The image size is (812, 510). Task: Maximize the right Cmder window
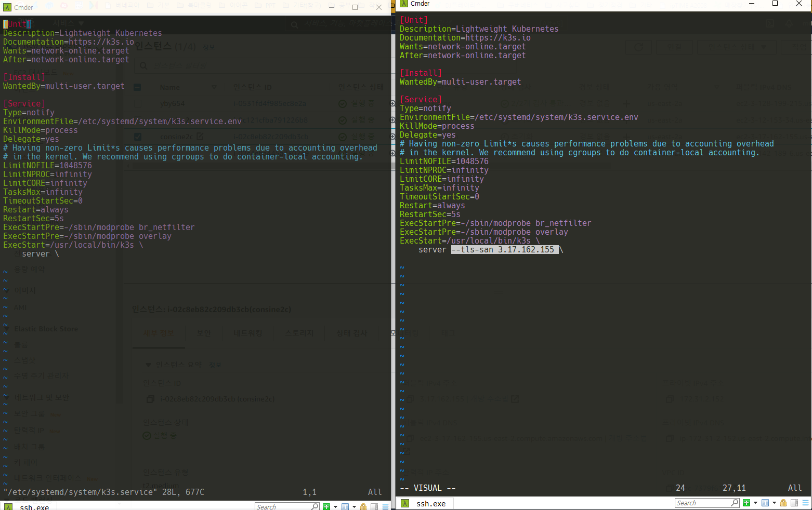pos(775,4)
